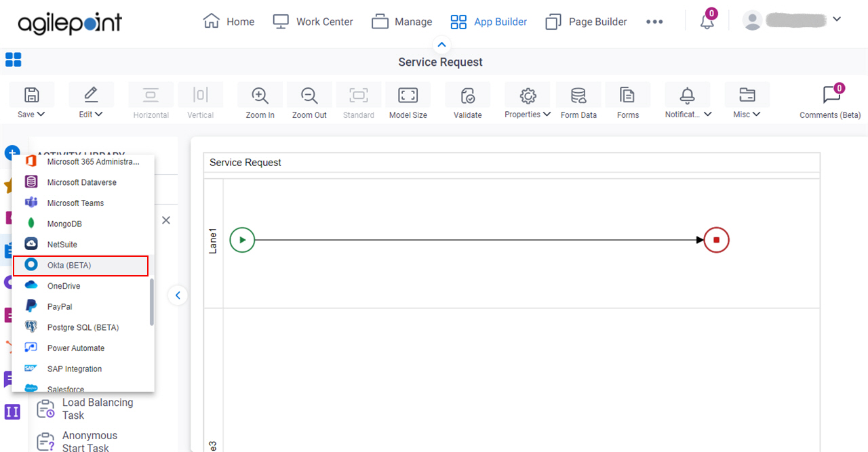The image size is (868, 452).
Task: Select the Start event node
Action: tap(242, 240)
